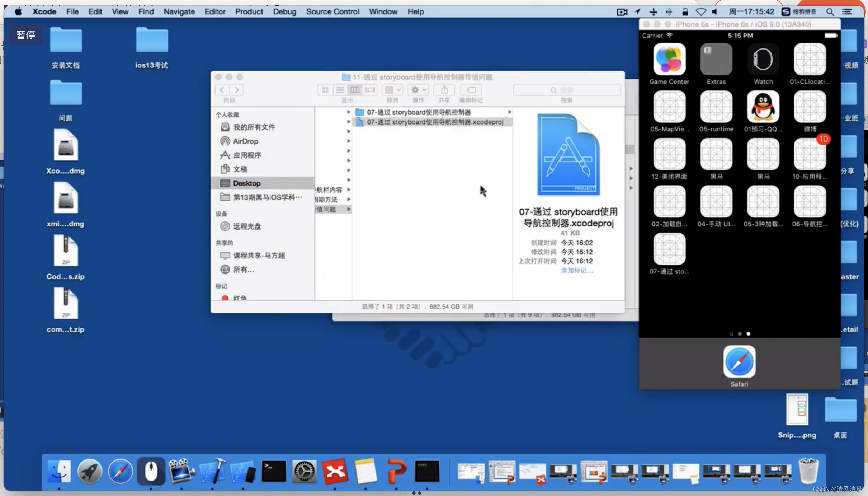Click 添加标记 link in file preview pane
The height and width of the screenshot is (496, 868).
pyautogui.click(x=575, y=270)
